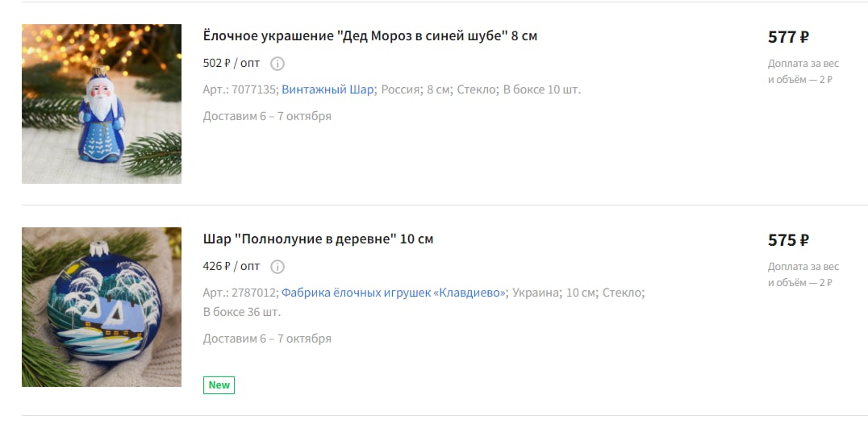Viewport: 868px width, 428px height.
Task: Open the Ded Moroz ornament product photo
Action: tap(102, 104)
